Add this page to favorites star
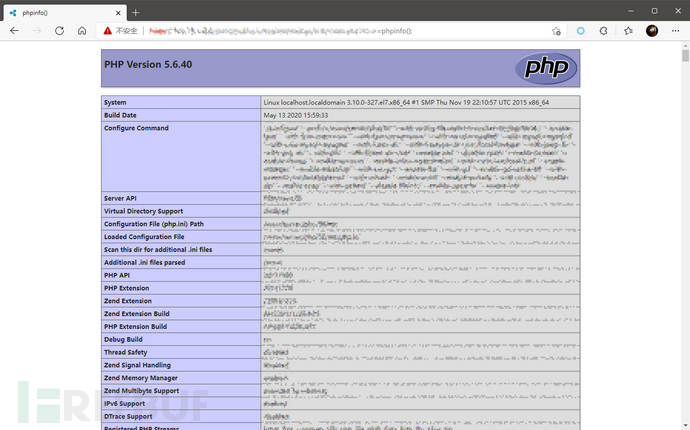The height and width of the screenshot is (430, 690). tap(556, 31)
